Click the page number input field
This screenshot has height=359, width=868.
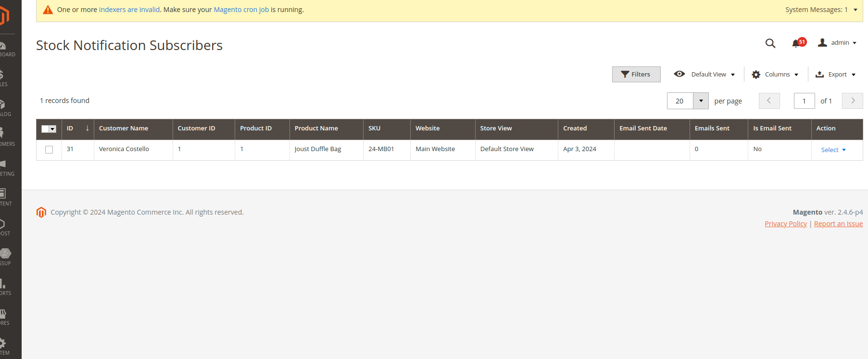tap(804, 101)
